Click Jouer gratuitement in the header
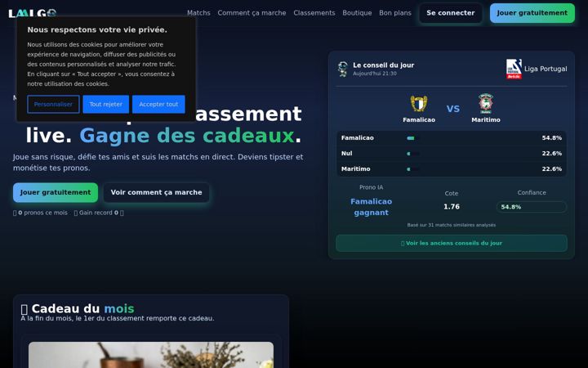This screenshot has height=368, width=588. (x=532, y=13)
